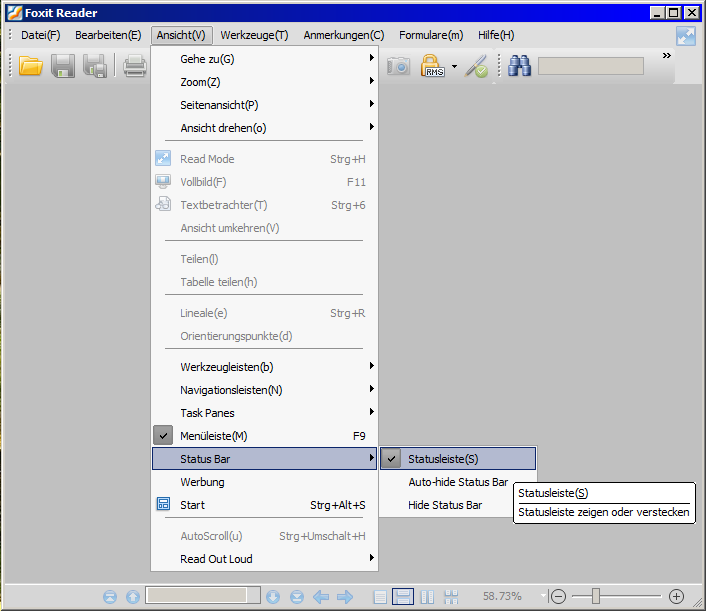Click the 58.73% zoom value
The height and width of the screenshot is (611, 706).
point(502,596)
